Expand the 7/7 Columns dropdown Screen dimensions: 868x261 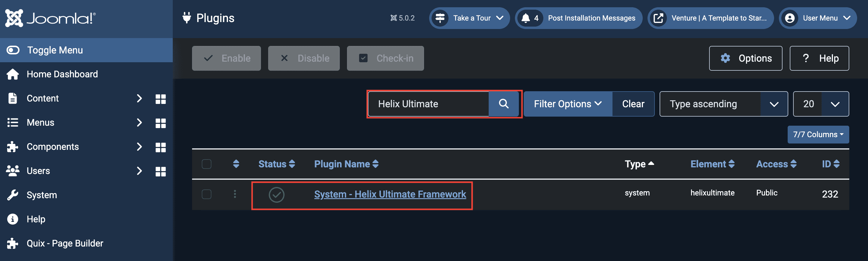(x=818, y=134)
